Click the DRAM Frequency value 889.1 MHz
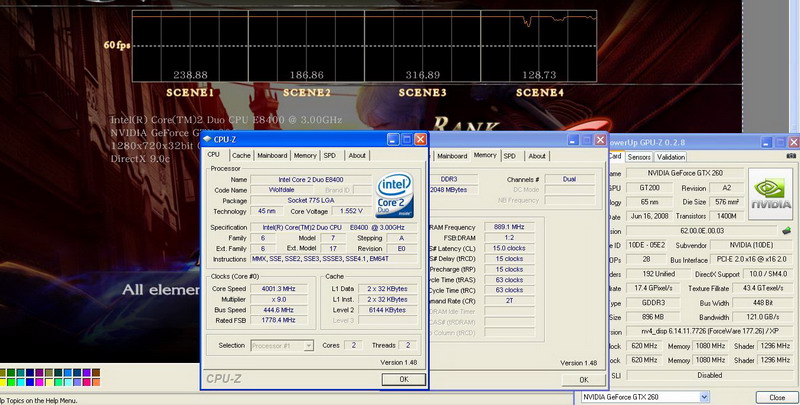The width and height of the screenshot is (800, 405). point(509,227)
